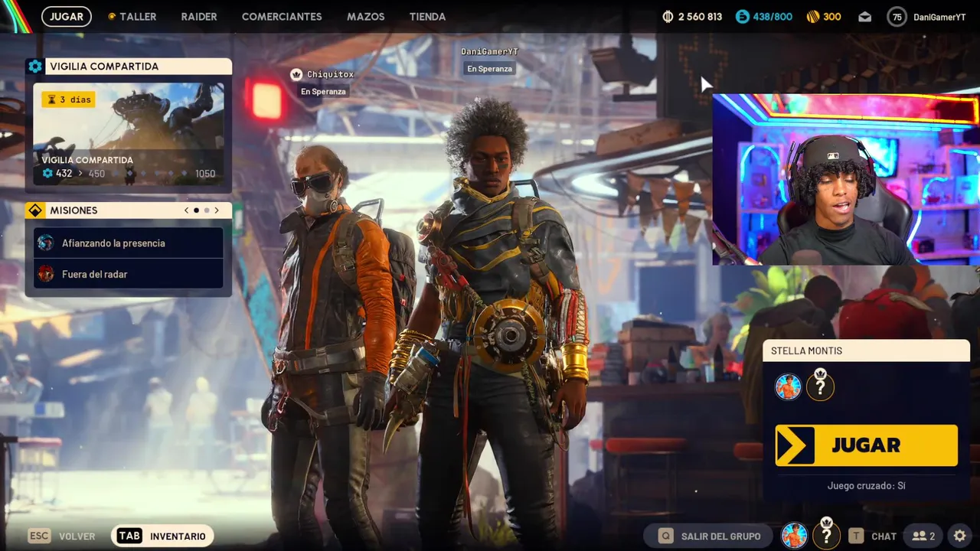Click the player avatar in bottom bar
Image resolution: width=980 pixels, height=551 pixels.
pyautogui.click(x=794, y=536)
